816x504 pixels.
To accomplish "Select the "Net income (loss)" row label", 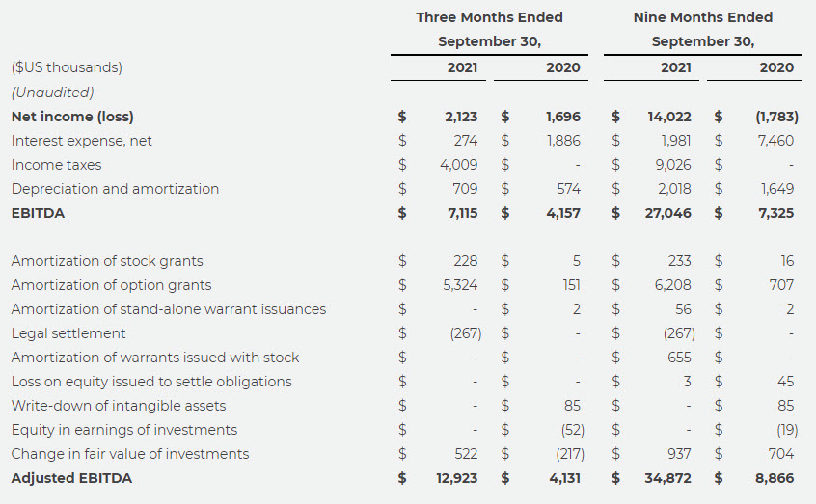I will pyautogui.click(x=72, y=117).
